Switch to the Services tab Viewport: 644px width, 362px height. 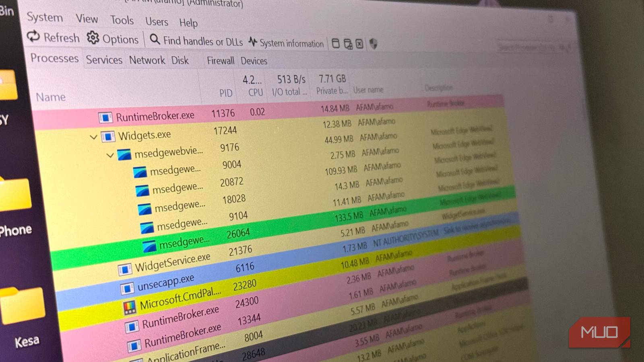(104, 60)
